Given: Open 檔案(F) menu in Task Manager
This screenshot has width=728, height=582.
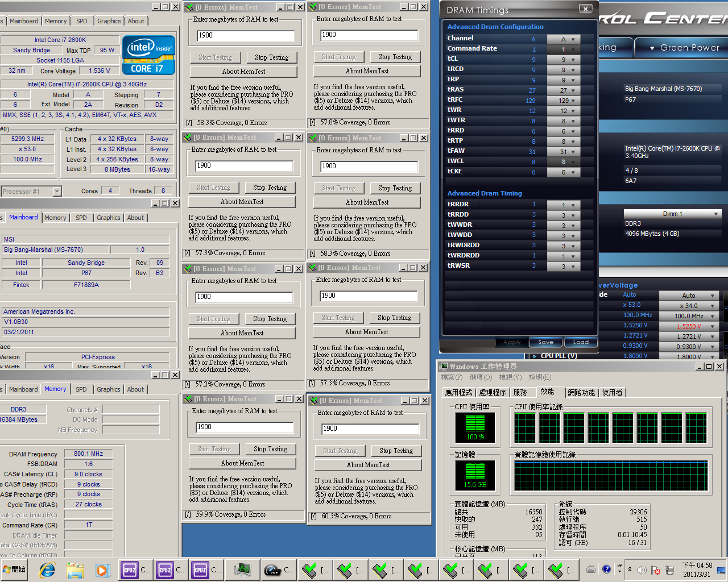Looking at the screenshot, I should (x=452, y=377).
